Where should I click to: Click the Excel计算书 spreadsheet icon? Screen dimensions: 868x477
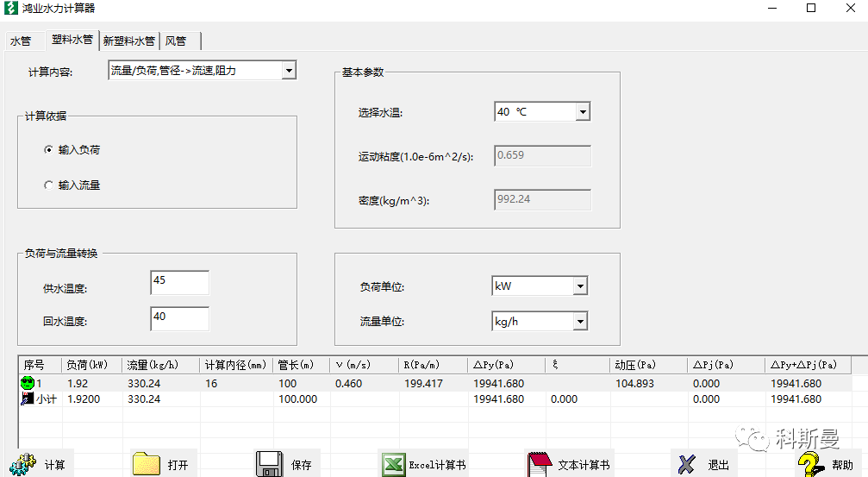click(393, 464)
